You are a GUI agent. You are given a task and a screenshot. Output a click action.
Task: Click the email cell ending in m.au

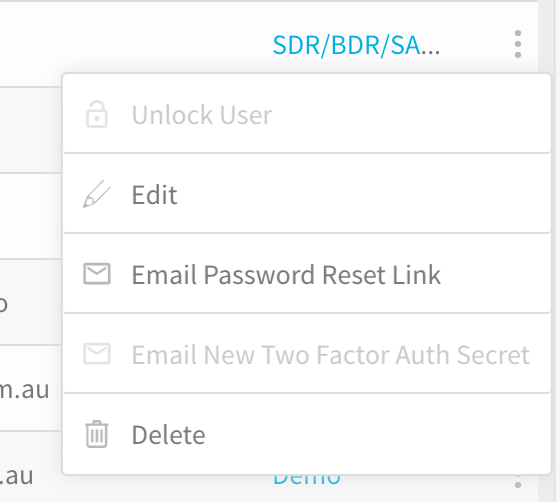coord(24,390)
